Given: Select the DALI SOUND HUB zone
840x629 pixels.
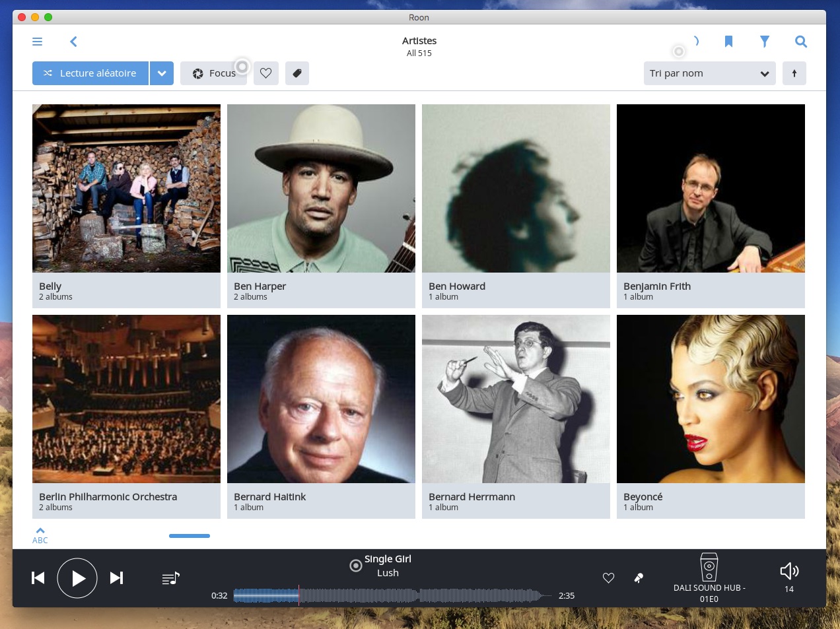Looking at the screenshot, I should [x=709, y=578].
